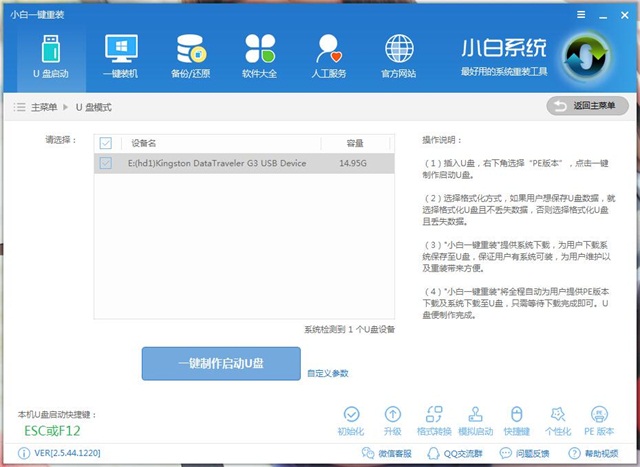Minimize the 小白一键重装 window

point(603,16)
